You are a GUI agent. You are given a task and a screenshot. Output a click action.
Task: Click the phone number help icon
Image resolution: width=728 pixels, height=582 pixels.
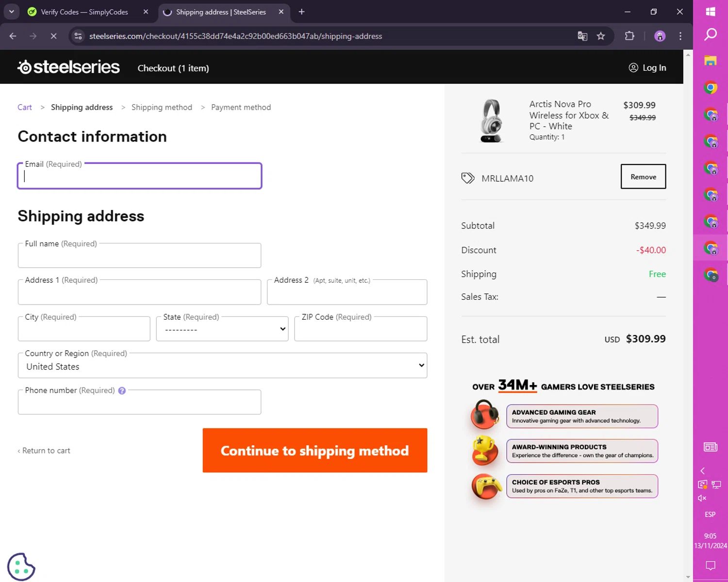122,390
